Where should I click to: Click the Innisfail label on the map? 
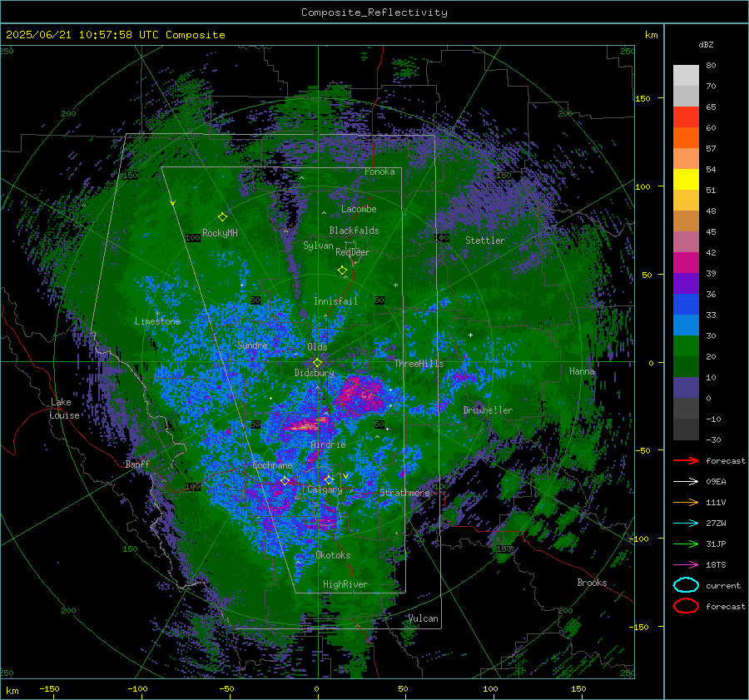tap(335, 301)
